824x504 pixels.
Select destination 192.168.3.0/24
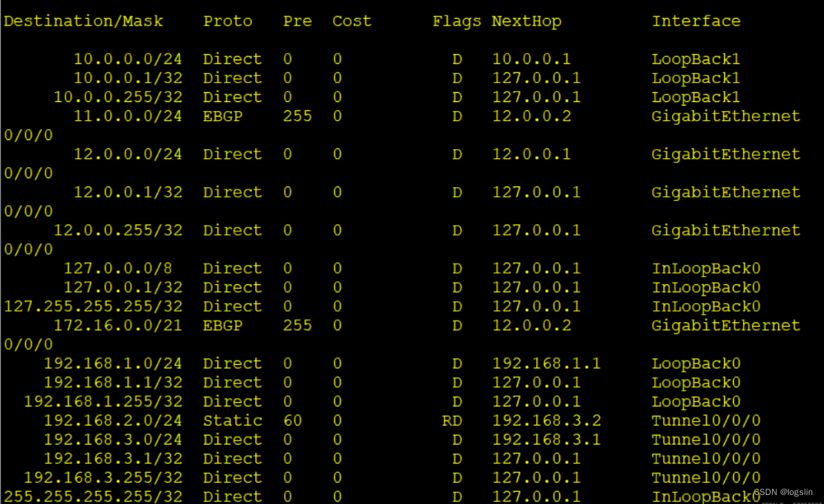click(x=113, y=440)
